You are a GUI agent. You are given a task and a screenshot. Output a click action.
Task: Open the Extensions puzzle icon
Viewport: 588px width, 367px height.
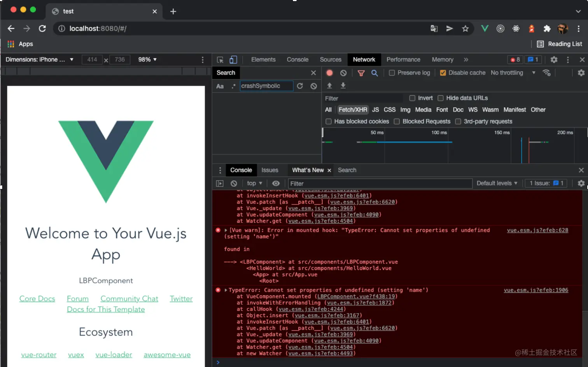pyautogui.click(x=547, y=28)
